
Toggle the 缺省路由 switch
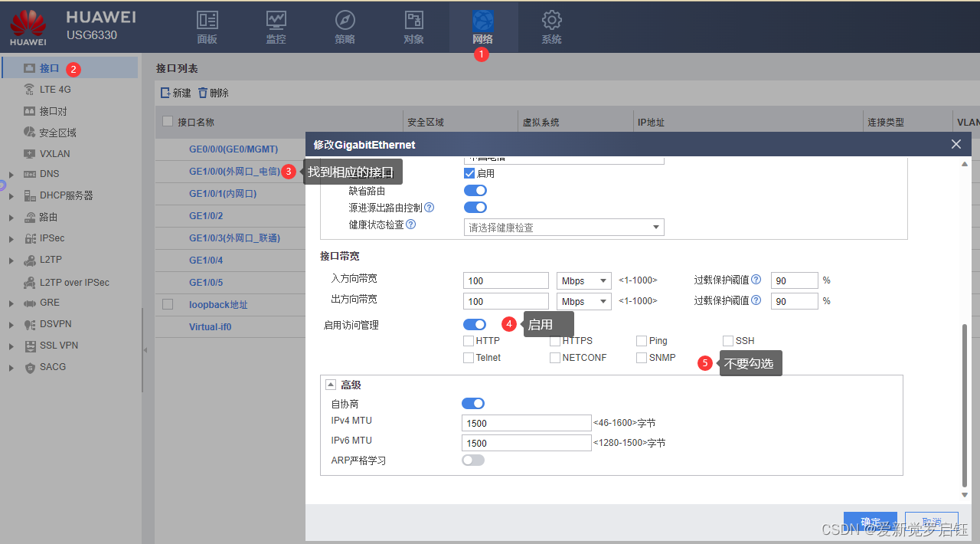pyautogui.click(x=475, y=190)
